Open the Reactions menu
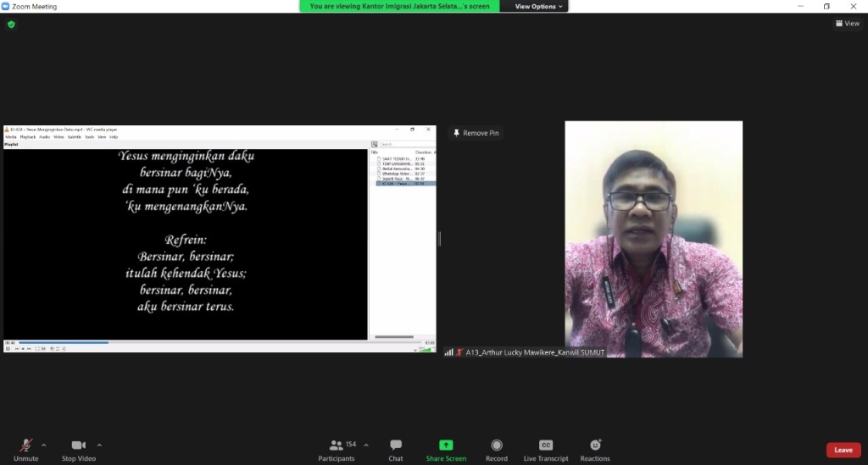This screenshot has height=465, width=868. click(x=595, y=450)
